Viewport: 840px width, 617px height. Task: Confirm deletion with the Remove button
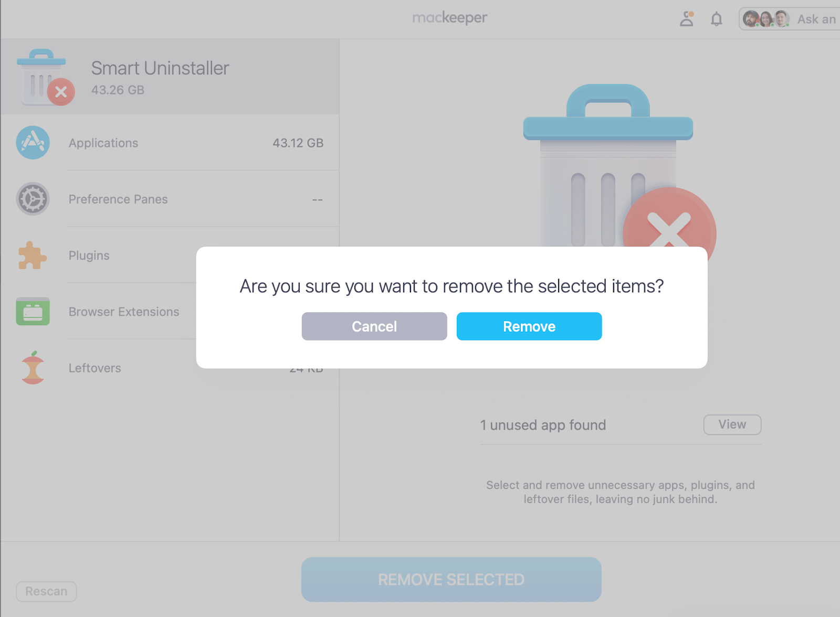[x=529, y=326]
